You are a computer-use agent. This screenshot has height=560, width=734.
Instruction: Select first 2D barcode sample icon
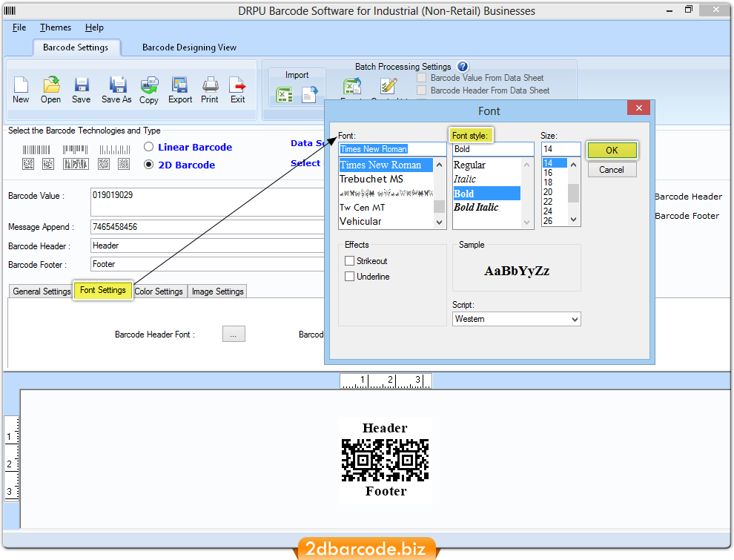click(x=28, y=164)
